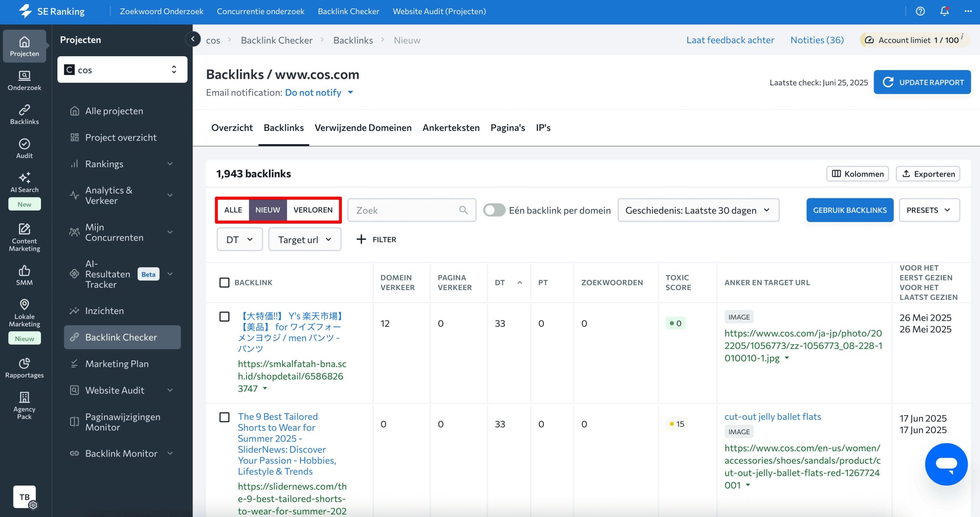This screenshot has width=980, height=517.
Task: Click the UPDATE RAPPORT button
Action: (x=922, y=82)
